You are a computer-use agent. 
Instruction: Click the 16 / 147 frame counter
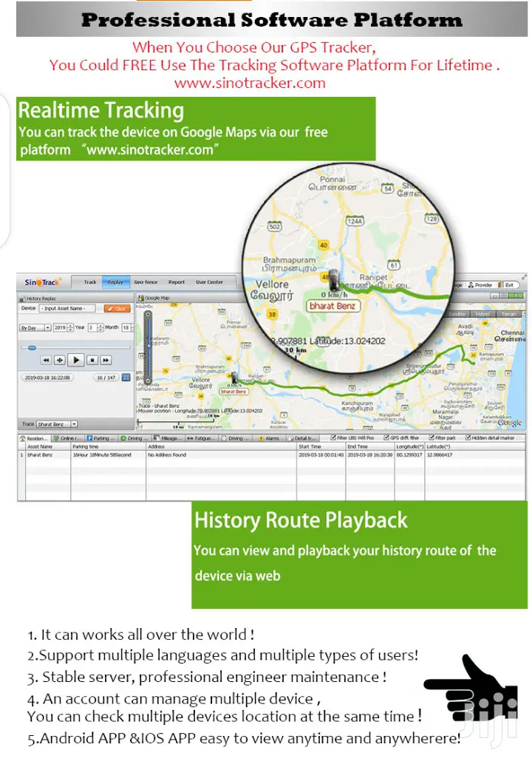click(106, 378)
